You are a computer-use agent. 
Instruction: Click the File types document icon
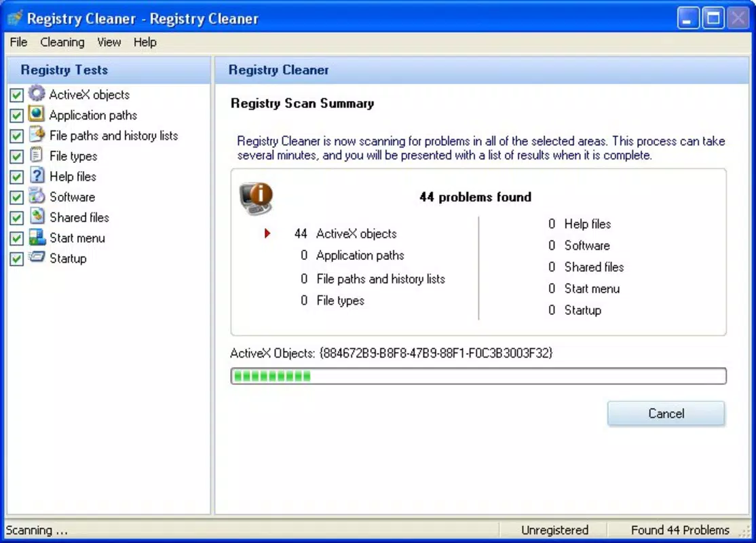point(37,155)
